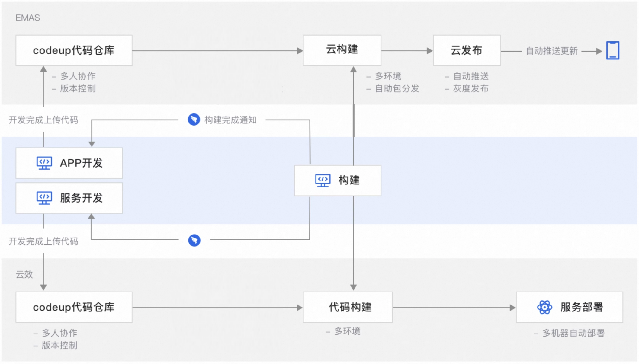
Task: Select the 服务开发 box
Action: pyautogui.click(x=69, y=198)
